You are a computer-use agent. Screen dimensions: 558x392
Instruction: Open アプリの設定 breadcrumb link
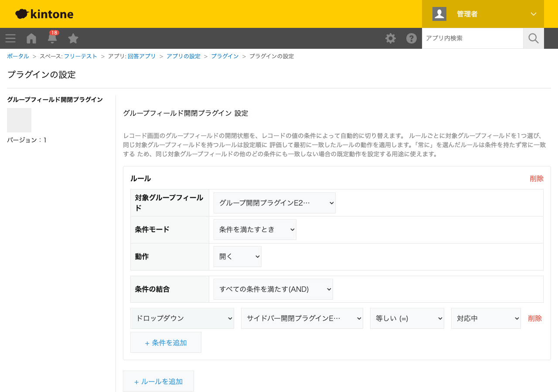click(184, 56)
